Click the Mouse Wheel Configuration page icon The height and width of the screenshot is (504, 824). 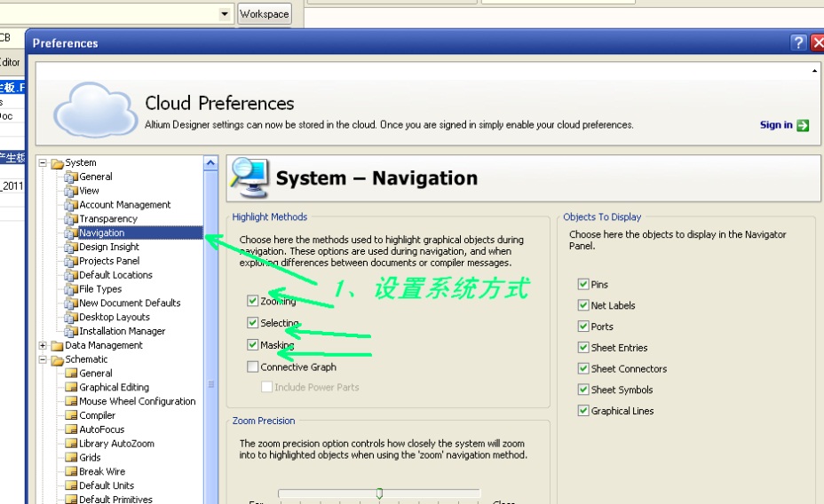[71, 402]
